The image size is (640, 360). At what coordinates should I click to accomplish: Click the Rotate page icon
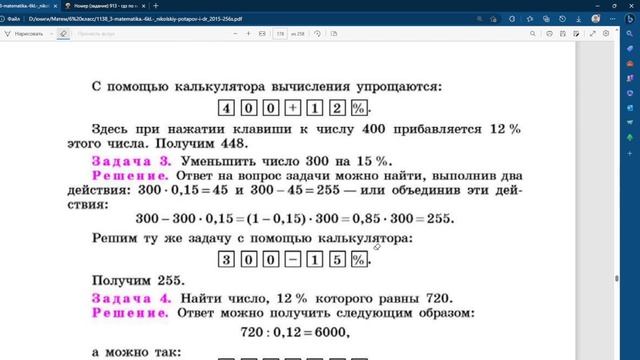pyautogui.click(x=318, y=34)
